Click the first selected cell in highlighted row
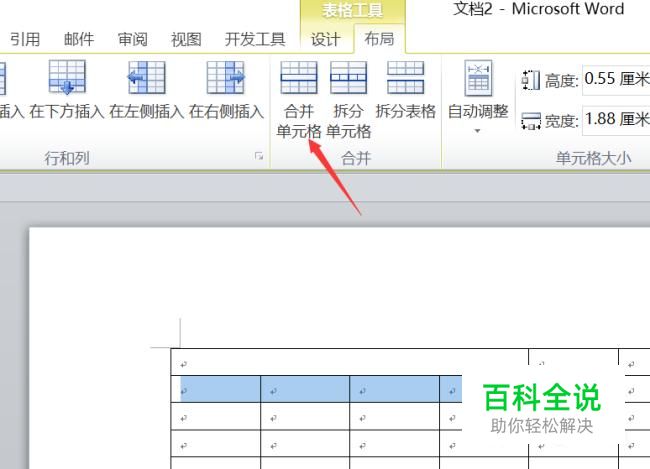The image size is (650, 469). tap(216, 389)
